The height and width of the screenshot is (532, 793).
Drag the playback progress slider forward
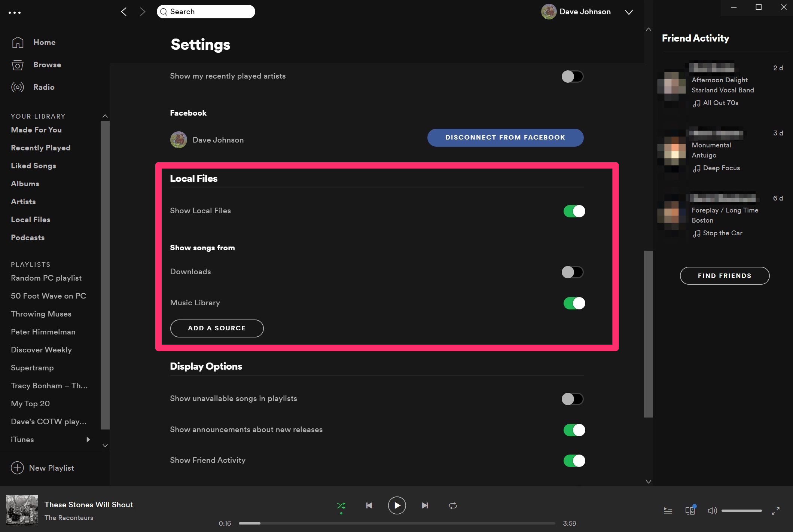[x=260, y=523]
